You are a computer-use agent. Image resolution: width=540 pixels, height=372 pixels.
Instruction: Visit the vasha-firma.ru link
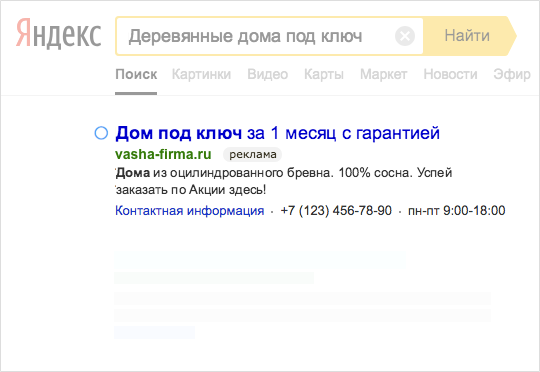pyautogui.click(x=163, y=154)
